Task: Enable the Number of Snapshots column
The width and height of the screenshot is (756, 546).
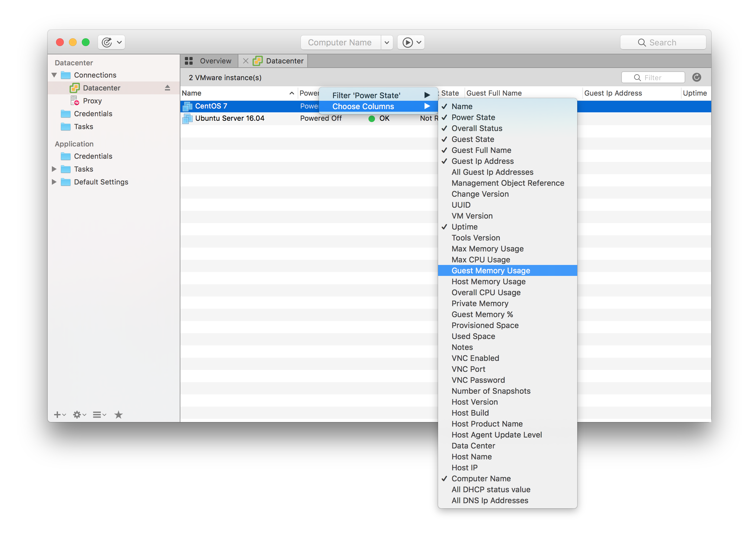Action: (x=507, y=391)
